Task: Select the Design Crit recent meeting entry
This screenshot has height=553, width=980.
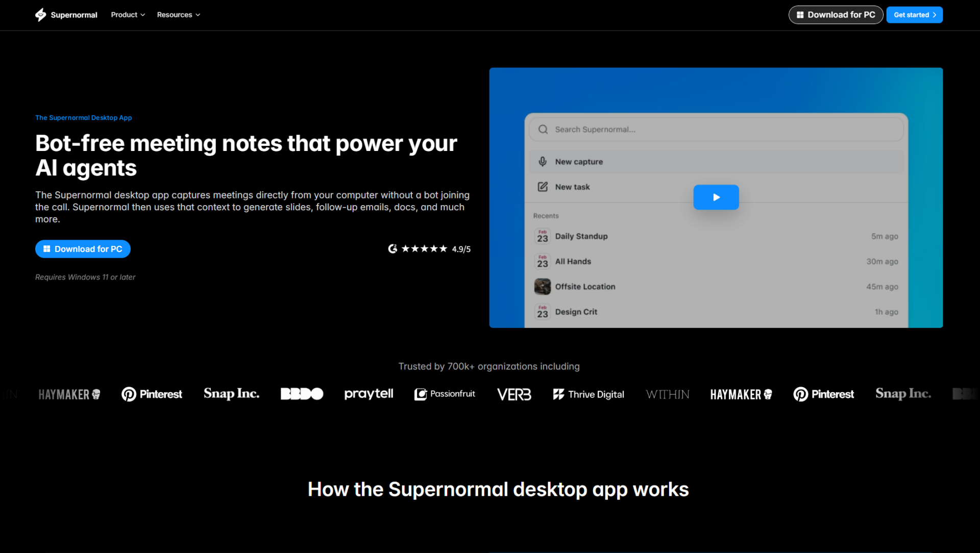Action: pyautogui.click(x=576, y=312)
